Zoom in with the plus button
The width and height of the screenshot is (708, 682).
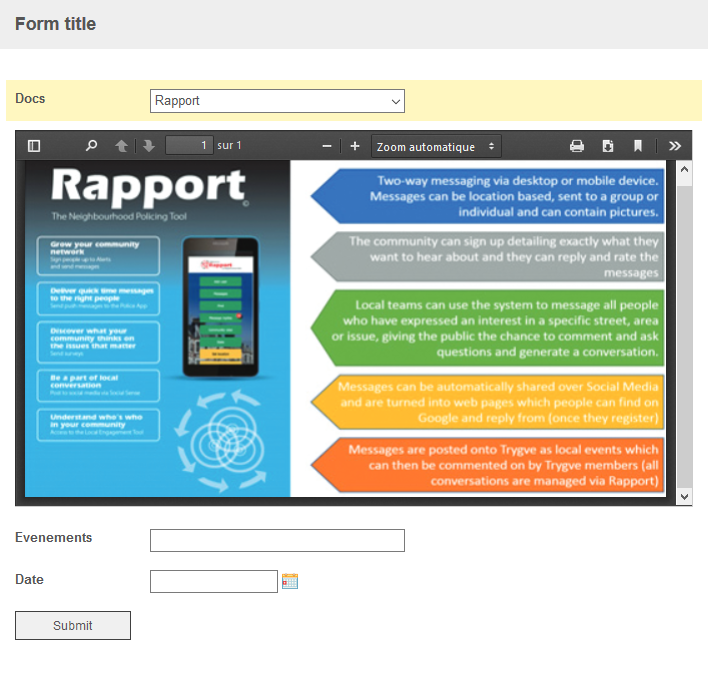point(355,146)
